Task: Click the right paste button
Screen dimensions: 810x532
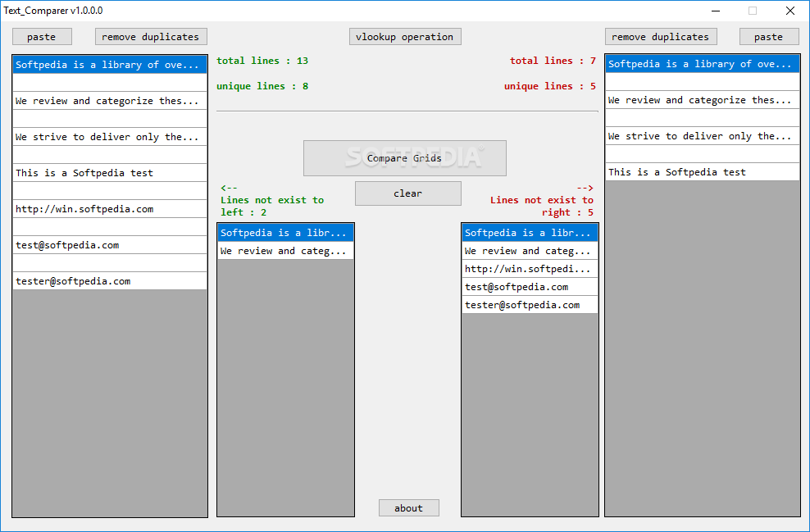Action: point(769,37)
